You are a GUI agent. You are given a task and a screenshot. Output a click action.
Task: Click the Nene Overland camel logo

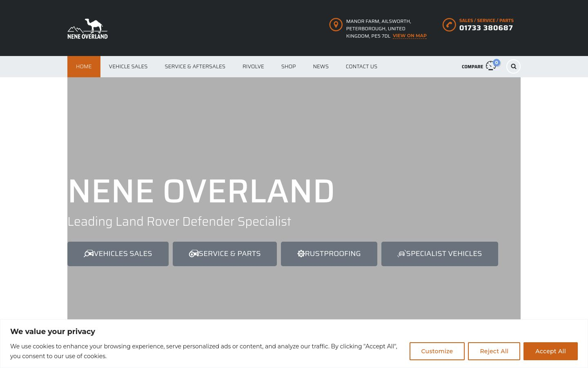point(87,29)
